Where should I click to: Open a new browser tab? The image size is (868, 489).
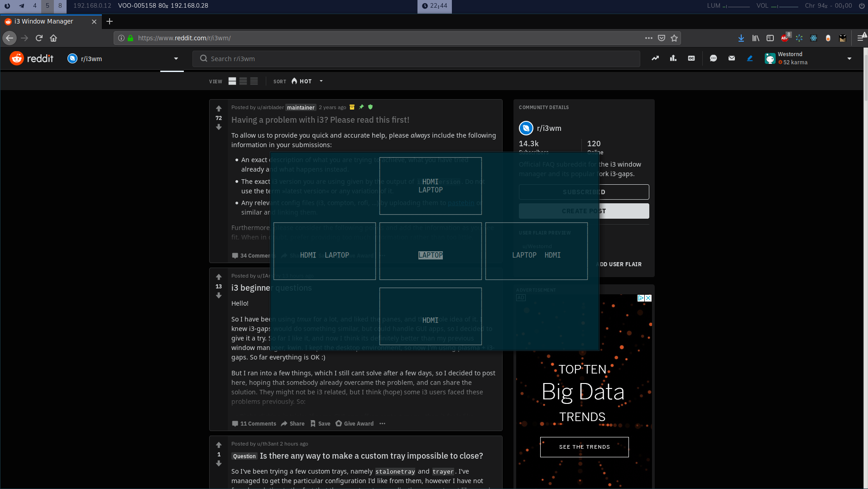pyautogui.click(x=110, y=21)
